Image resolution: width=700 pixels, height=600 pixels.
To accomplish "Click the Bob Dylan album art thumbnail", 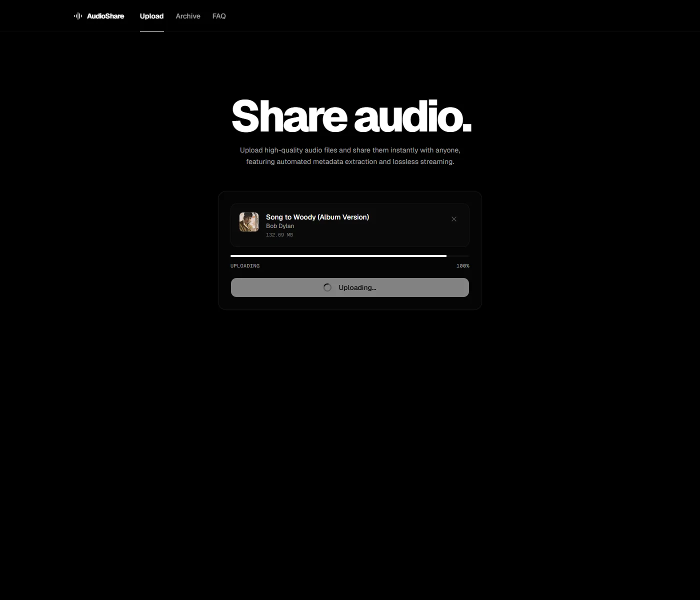I will click(249, 222).
